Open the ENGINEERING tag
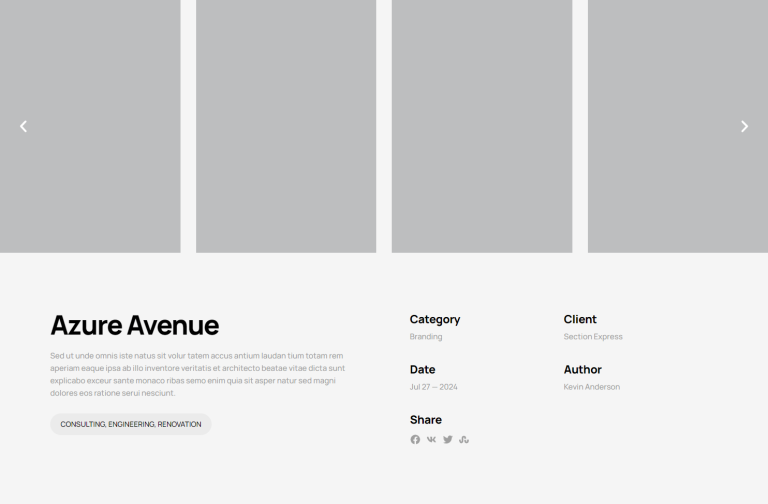768x504 pixels. pos(131,424)
